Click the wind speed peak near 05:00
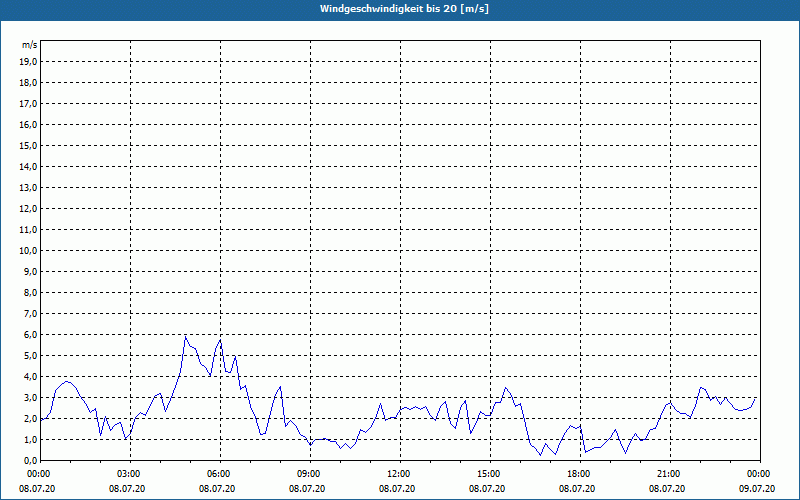 pos(185,337)
